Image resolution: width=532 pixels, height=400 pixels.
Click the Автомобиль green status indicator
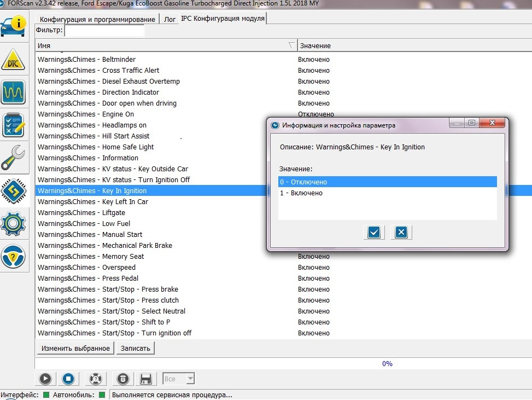tap(102, 395)
